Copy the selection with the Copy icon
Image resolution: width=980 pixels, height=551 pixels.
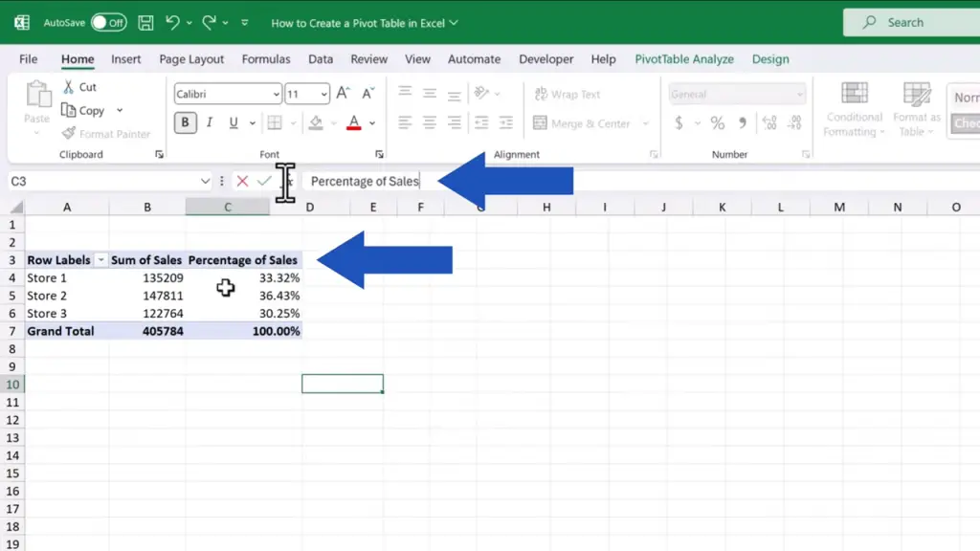coord(68,111)
